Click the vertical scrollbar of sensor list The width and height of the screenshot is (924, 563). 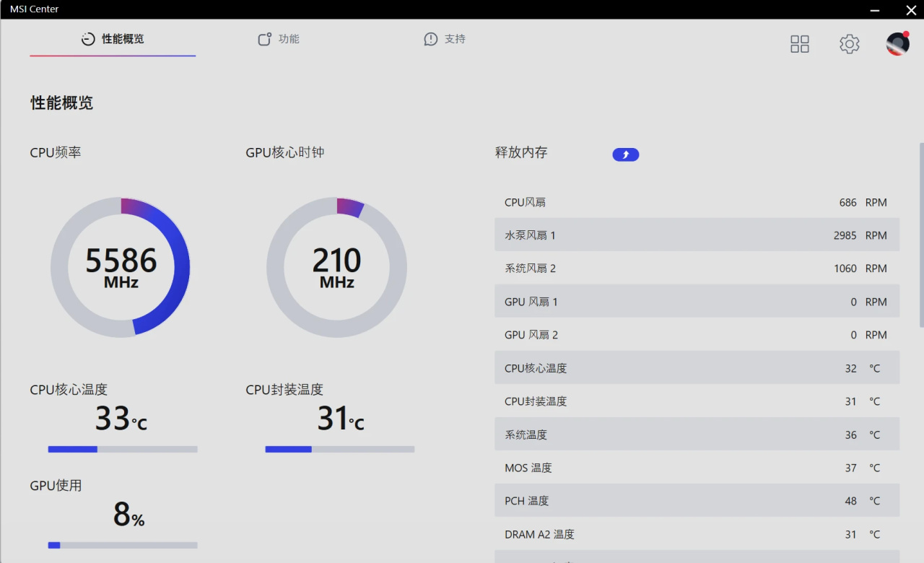(x=921, y=235)
